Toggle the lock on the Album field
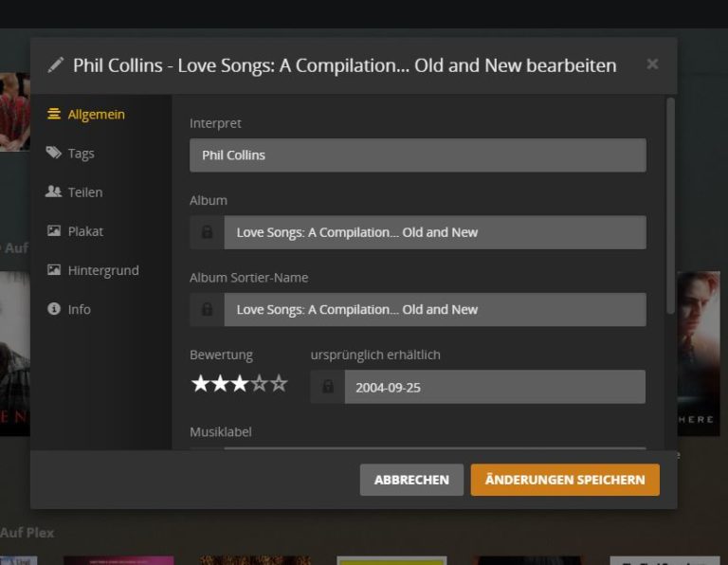This screenshot has width=728, height=565. [207, 232]
